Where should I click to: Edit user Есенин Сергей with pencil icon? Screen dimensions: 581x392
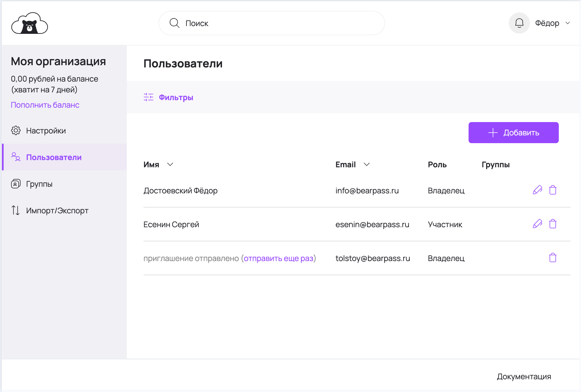tap(537, 224)
